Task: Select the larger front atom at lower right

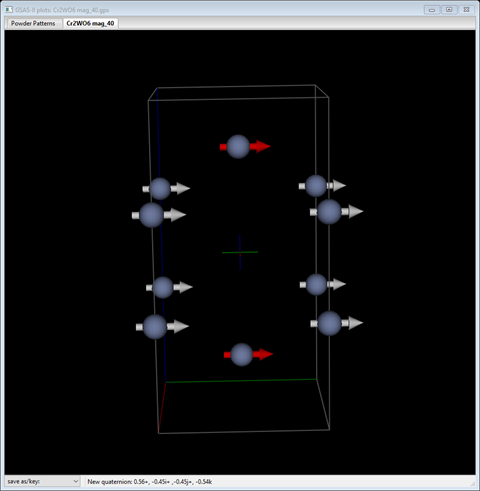Action: [330, 323]
